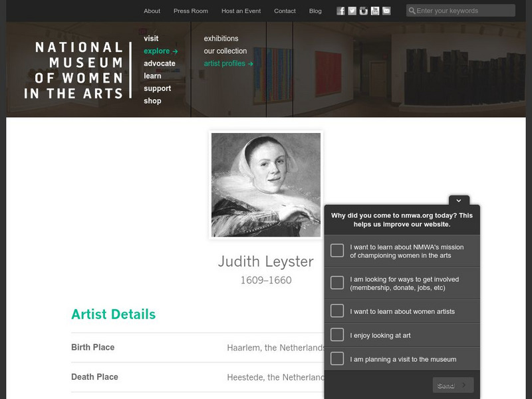Check 'learn about NMWA's mission' option
The width and height of the screenshot is (532, 399).
(337, 251)
